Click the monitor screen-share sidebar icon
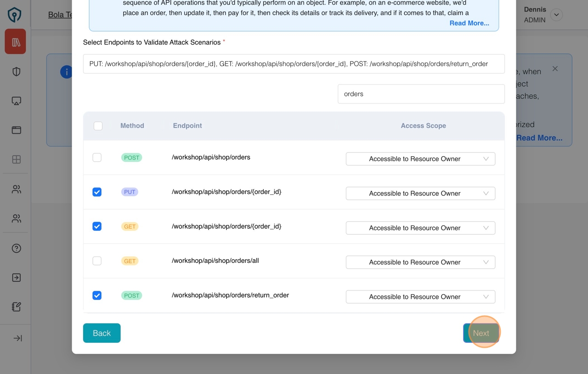Viewport: 588px width, 374px height. [15, 101]
